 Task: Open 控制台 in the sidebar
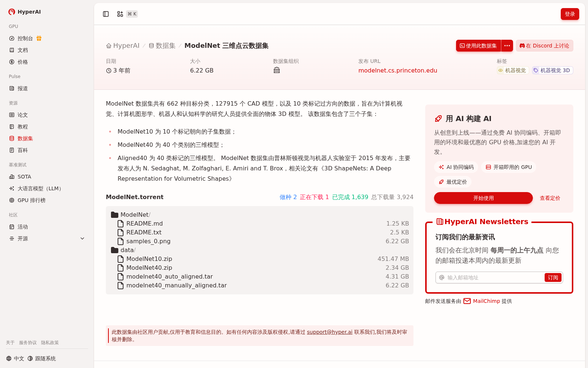(25, 38)
